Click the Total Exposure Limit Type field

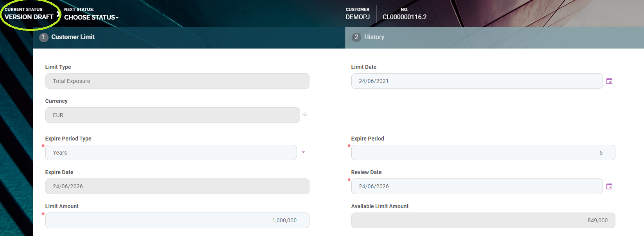[177, 81]
